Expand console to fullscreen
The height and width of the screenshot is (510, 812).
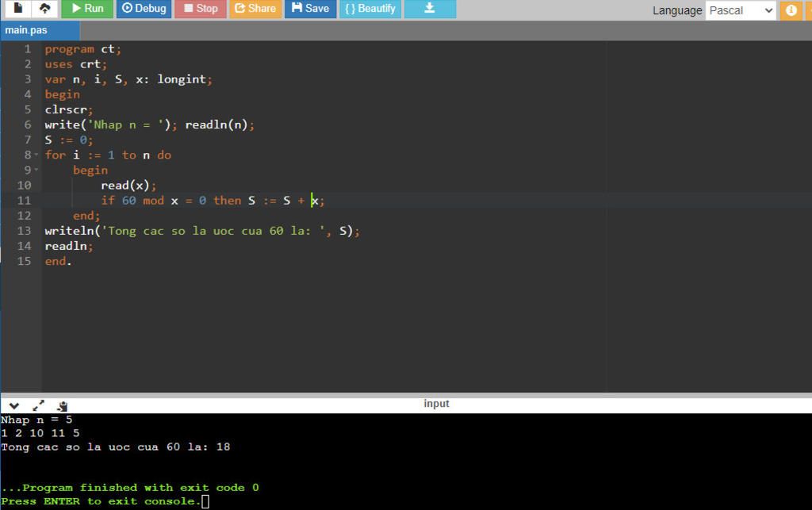point(38,406)
